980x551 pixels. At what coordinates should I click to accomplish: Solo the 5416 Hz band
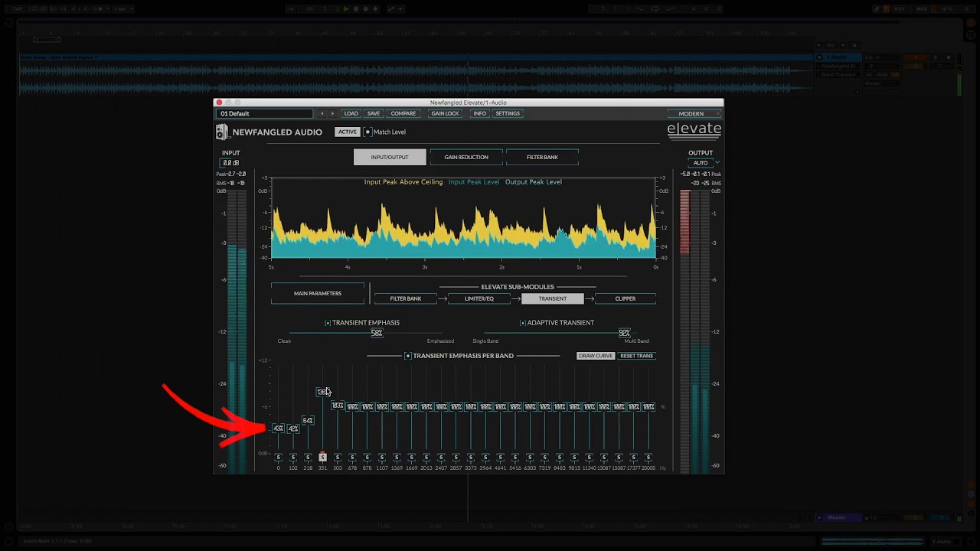click(515, 458)
